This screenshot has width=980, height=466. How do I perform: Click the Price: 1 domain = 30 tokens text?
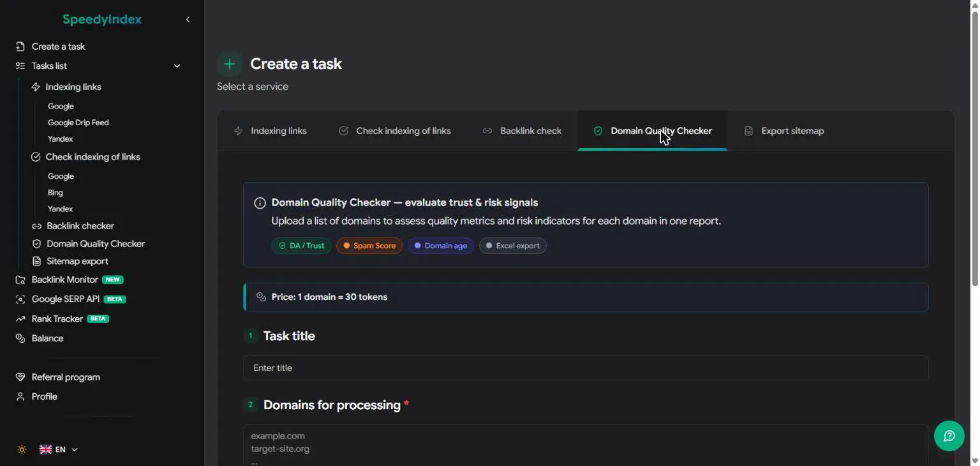coord(329,297)
